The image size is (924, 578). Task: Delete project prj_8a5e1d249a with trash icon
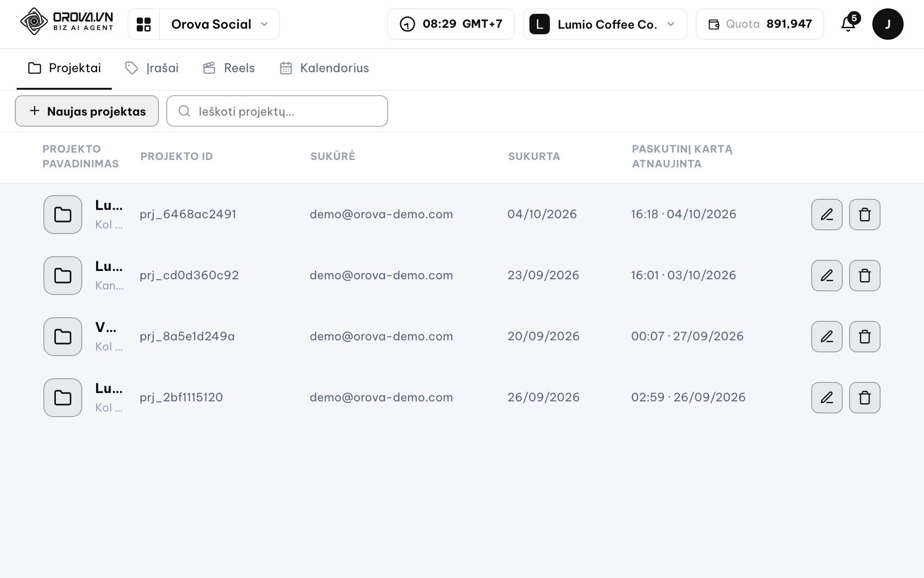pyautogui.click(x=865, y=337)
